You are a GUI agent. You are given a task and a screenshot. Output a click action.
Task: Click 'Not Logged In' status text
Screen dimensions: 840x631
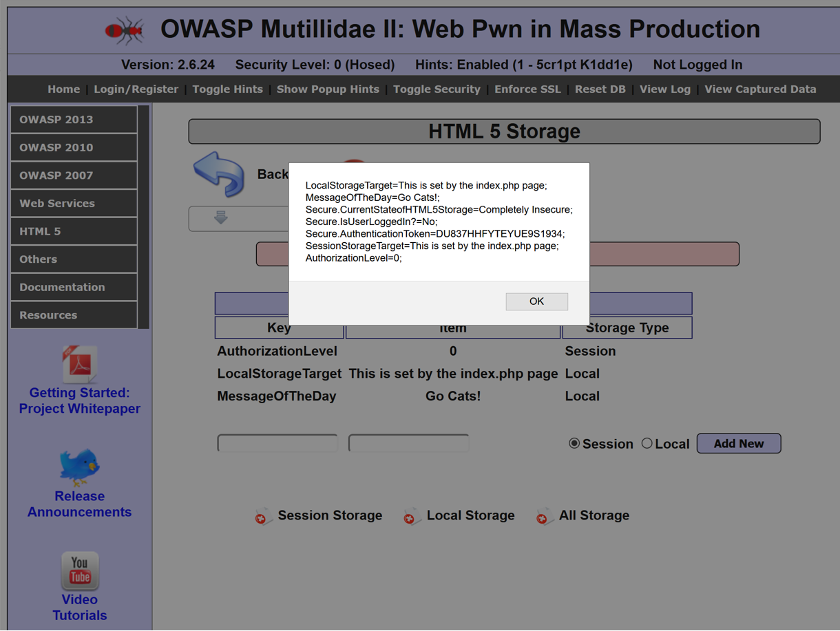pos(697,65)
